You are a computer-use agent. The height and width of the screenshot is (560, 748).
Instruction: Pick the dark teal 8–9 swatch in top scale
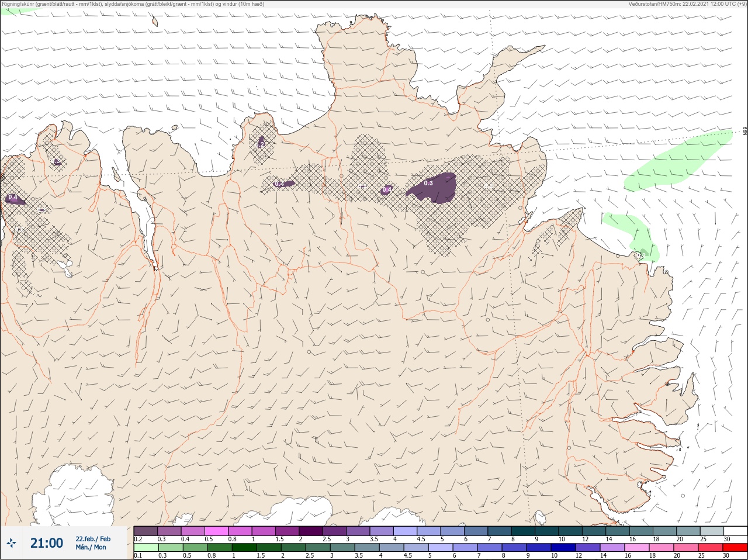coord(524,531)
